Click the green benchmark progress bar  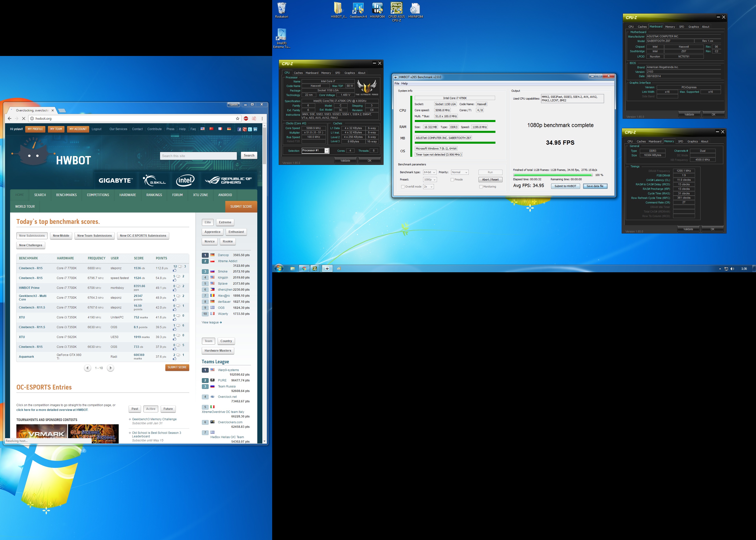[553, 175]
